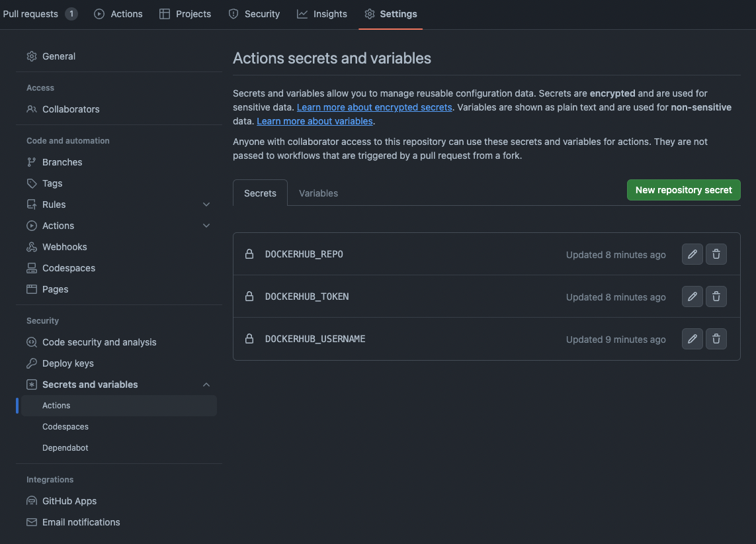Delete the DOCKERHUB_REPO secret using trash icon
The image size is (756, 544).
pyautogui.click(x=716, y=253)
